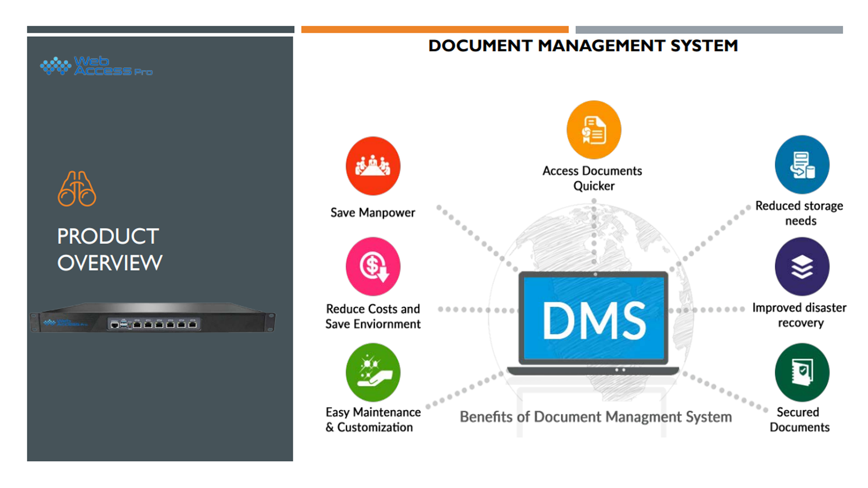Click the dark slate header bar segment
This screenshot has width=868, height=488.
(x=160, y=29)
